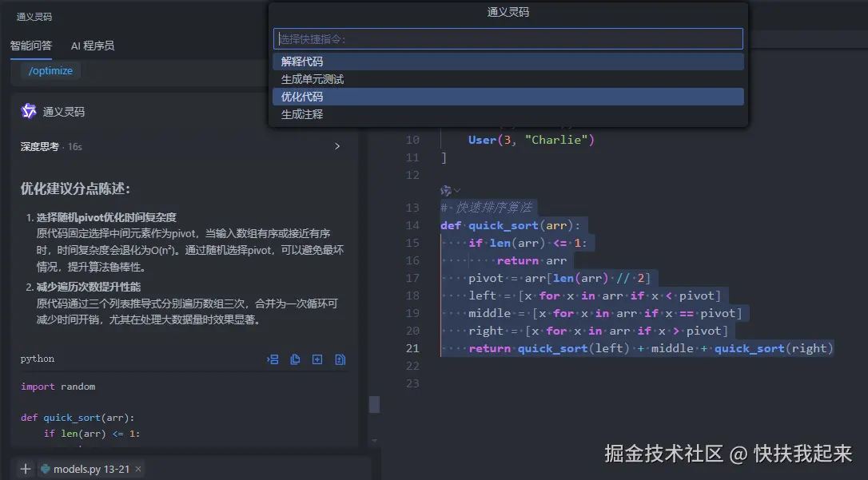Click the pivot = arr[len(arr) // 2] line
Screen dimensions: 868x480
click(559, 278)
